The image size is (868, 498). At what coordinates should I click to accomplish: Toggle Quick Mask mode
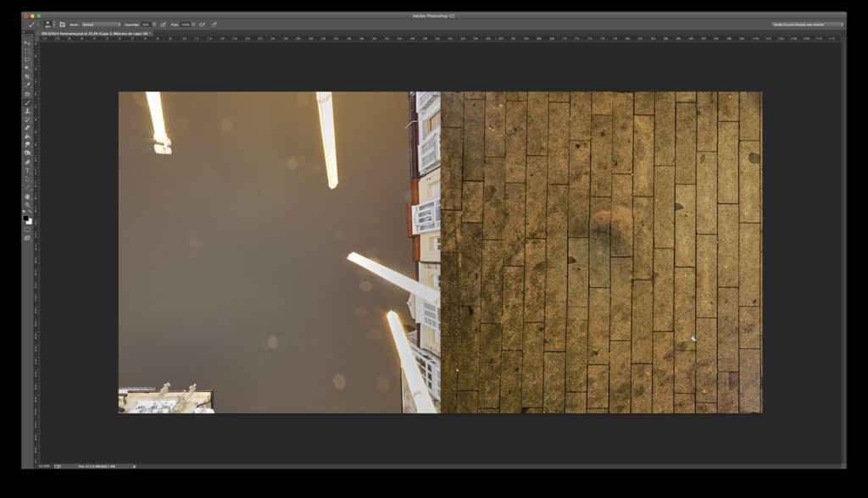(27, 230)
